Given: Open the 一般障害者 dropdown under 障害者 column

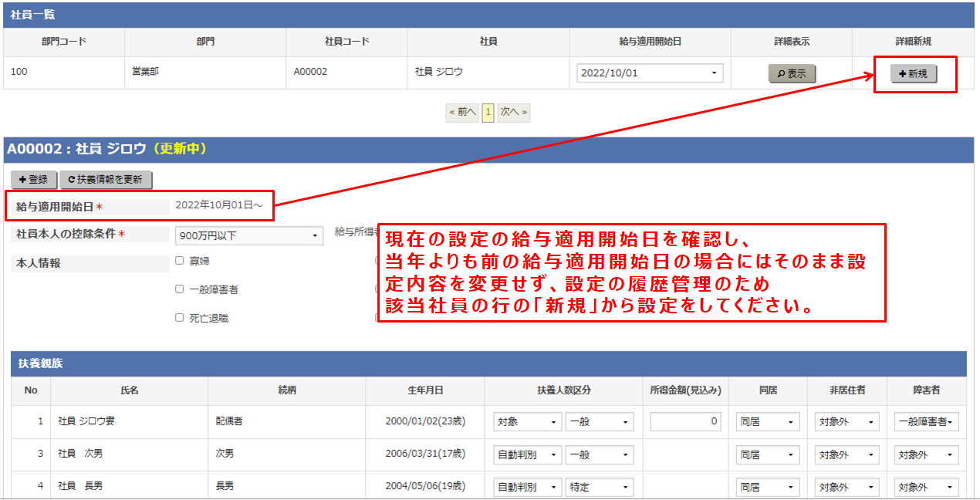Looking at the screenshot, I should click(x=927, y=421).
